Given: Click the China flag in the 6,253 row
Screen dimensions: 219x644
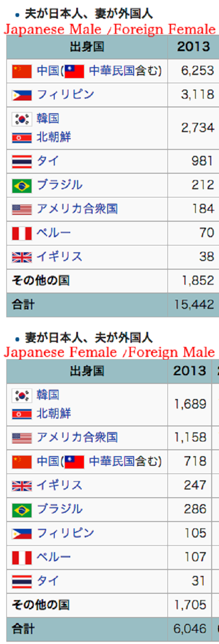Looking at the screenshot, I should [22, 71].
